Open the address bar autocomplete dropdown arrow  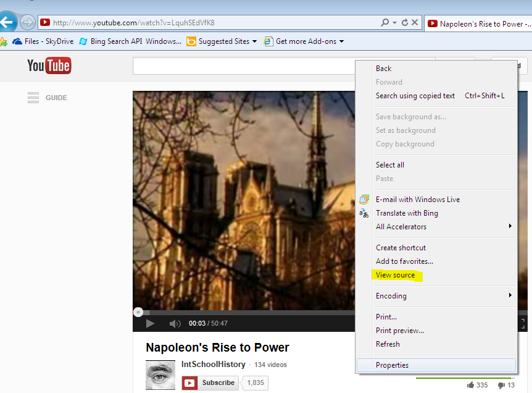[394, 23]
